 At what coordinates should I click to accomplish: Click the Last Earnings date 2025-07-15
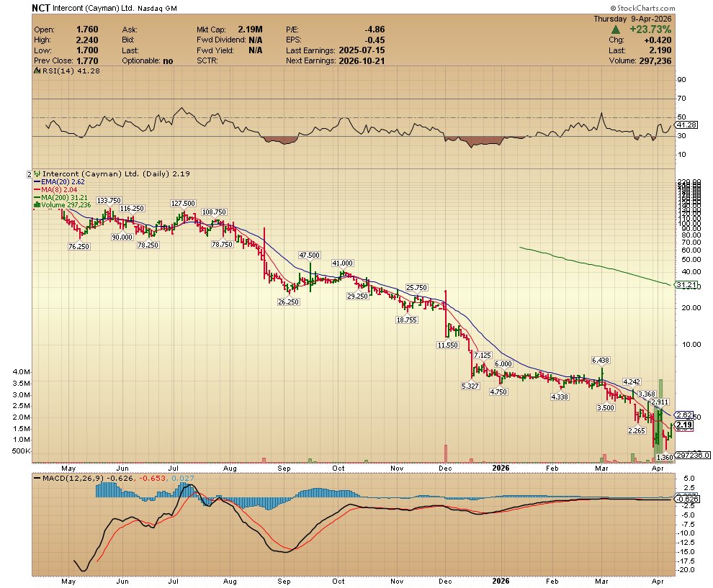pos(362,50)
